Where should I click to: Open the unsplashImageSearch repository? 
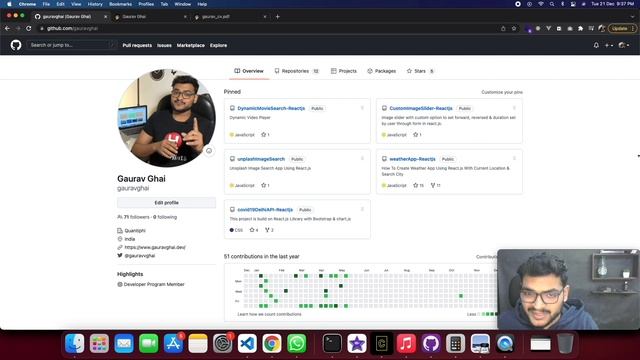tap(261, 159)
